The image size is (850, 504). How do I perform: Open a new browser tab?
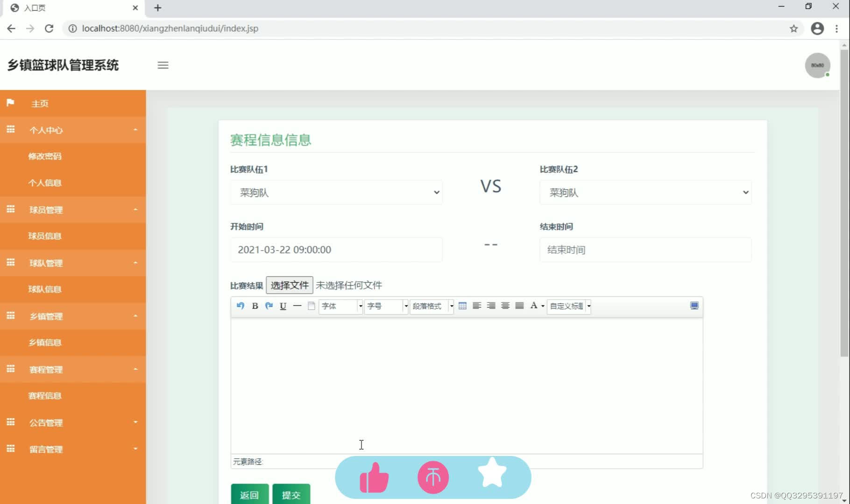158,8
